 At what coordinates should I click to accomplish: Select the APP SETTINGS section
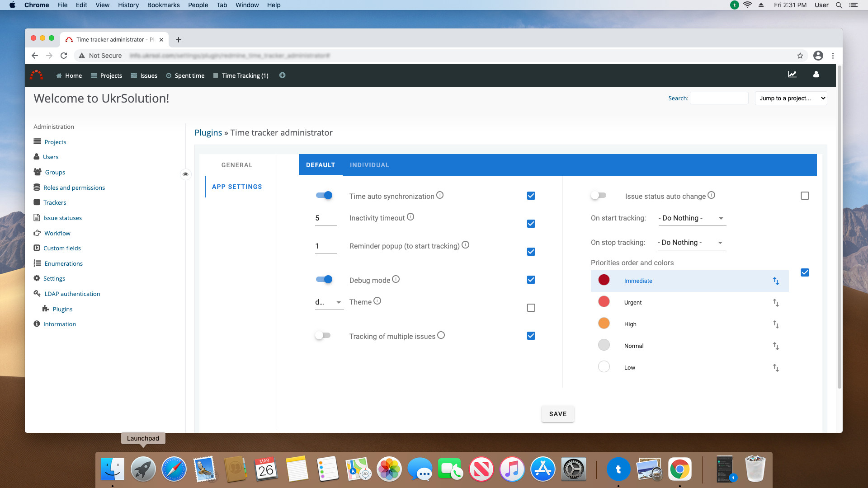click(237, 187)
